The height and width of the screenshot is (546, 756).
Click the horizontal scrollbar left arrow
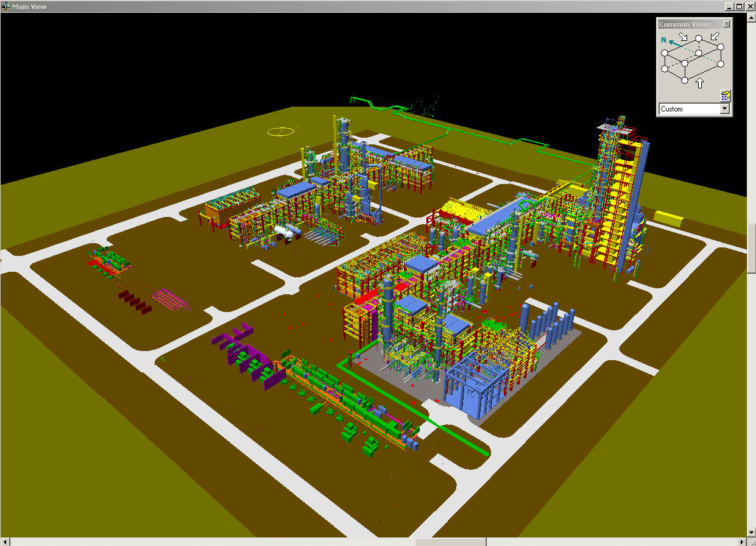(5, 542)
